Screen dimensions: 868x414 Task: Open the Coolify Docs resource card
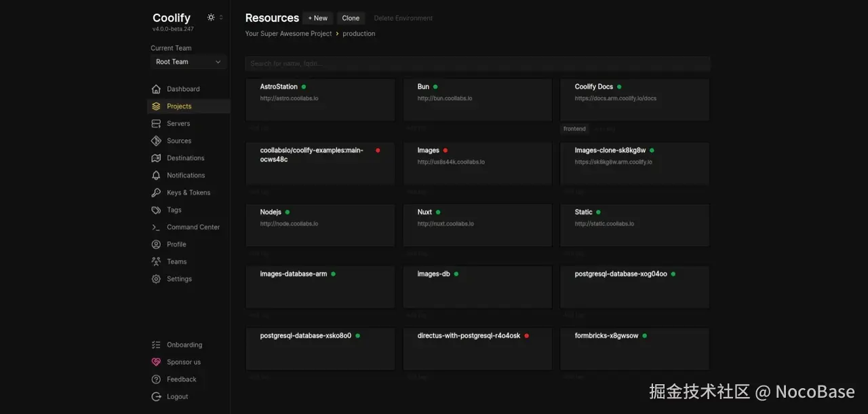pos(635,100)
